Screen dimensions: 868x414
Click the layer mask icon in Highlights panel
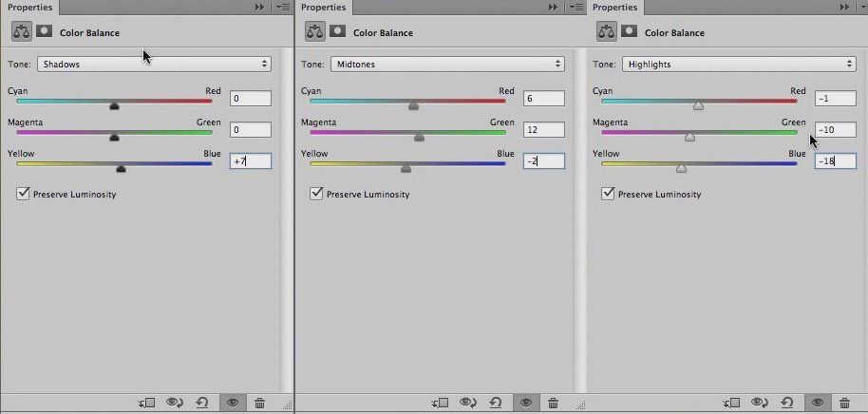point(629,31)
